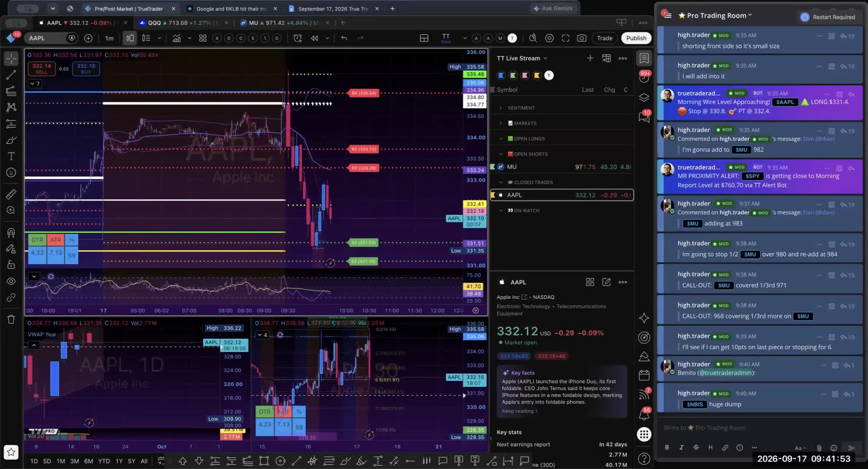Screen dimensions: 868x469
Task: Enter fullscreen chart mode
Action: click(x=566, y=38)
